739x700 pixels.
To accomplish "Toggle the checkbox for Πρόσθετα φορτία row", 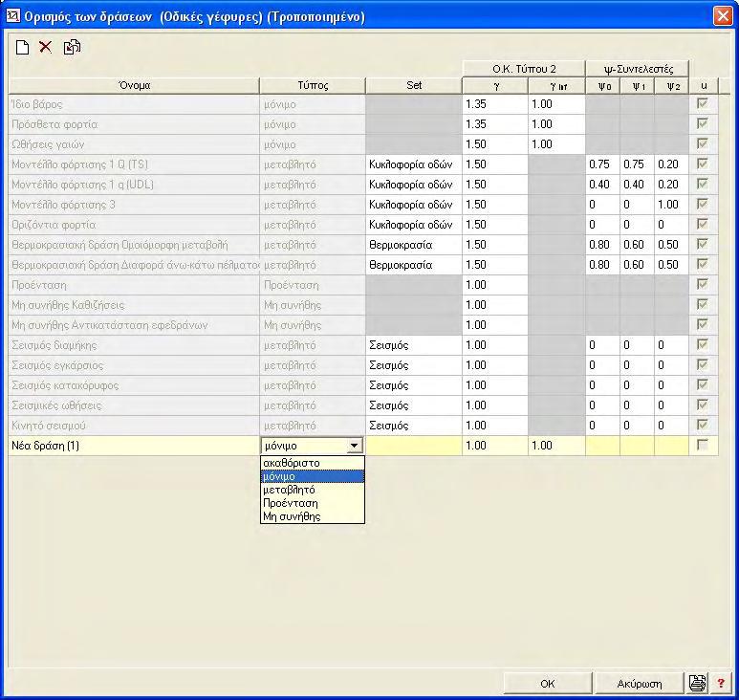I will (703, 123).
